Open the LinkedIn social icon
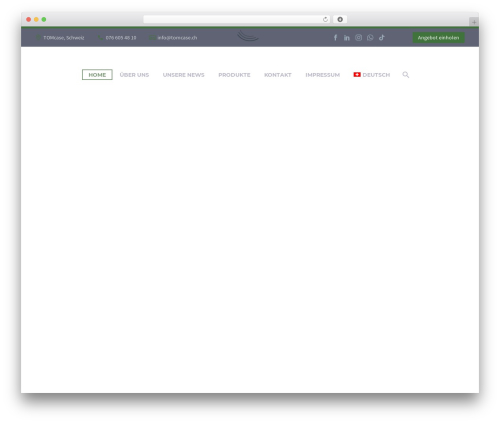Screen dimensions: 500x423 (347, 38)
